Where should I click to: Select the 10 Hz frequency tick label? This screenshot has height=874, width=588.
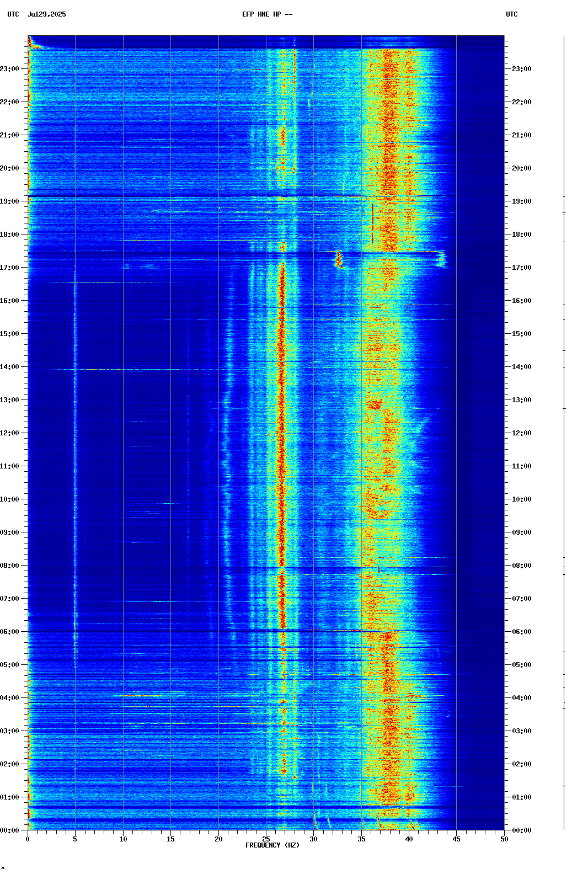(x=123, y=839)
